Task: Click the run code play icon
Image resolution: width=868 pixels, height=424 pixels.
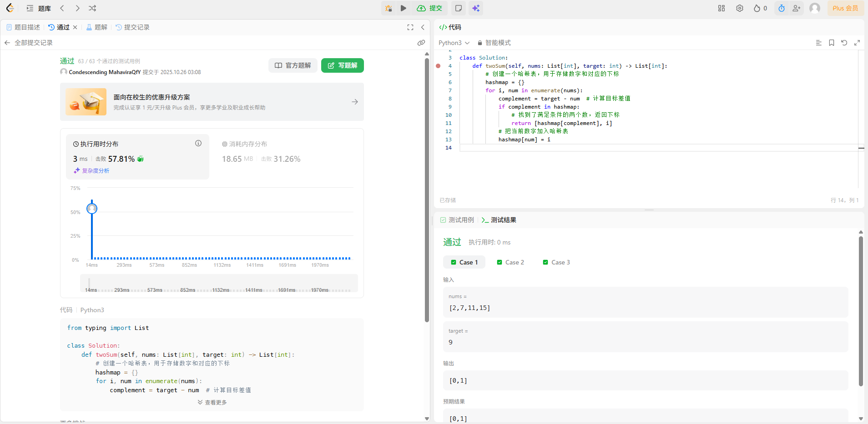Action: [403, 8]
